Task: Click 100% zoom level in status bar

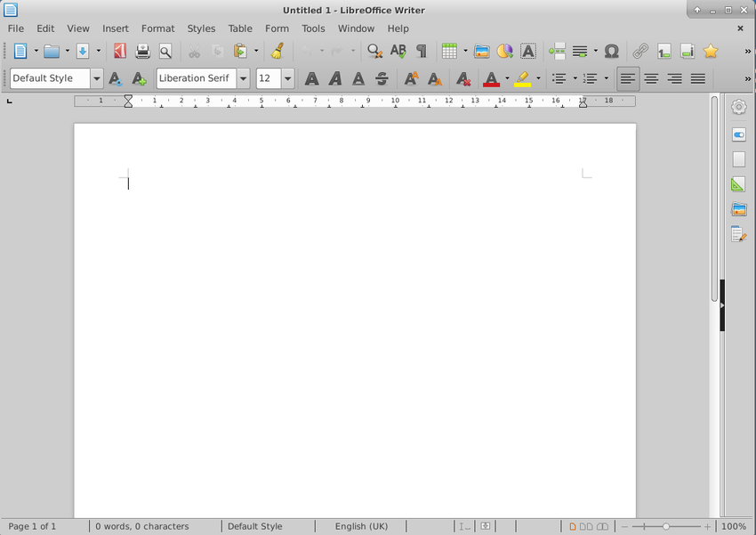Action: point(734,526)
